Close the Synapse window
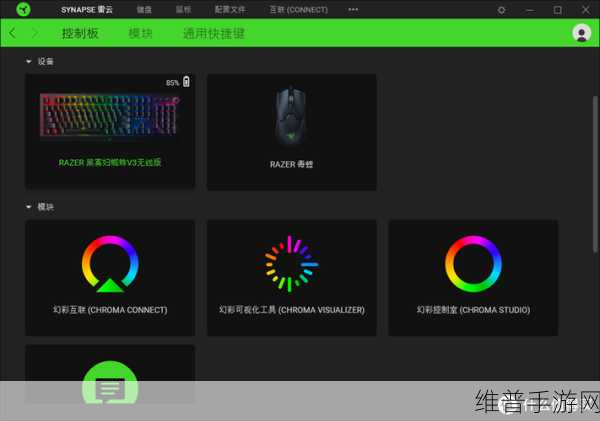The image size is (600, 421). point(586,10)
